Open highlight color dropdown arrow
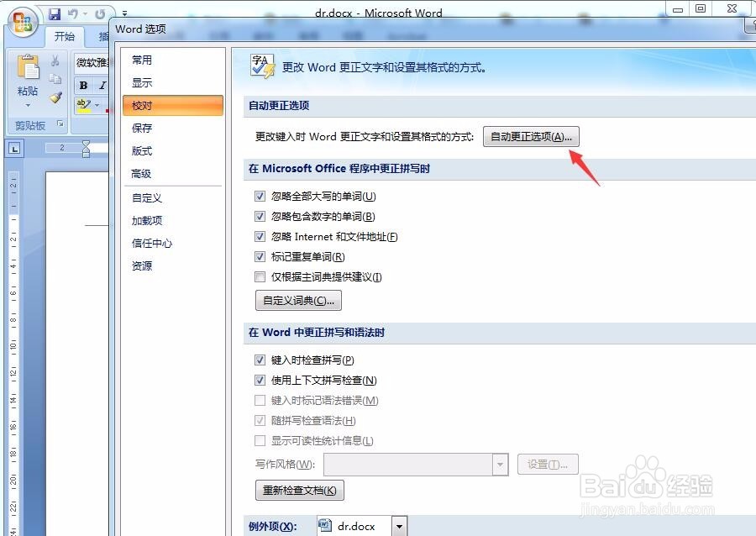This screenshot has height=536, width=756. [x=97, y=105]
